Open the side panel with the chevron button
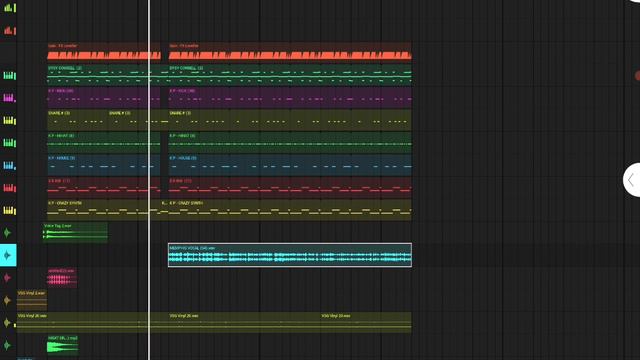 point(632,180)
